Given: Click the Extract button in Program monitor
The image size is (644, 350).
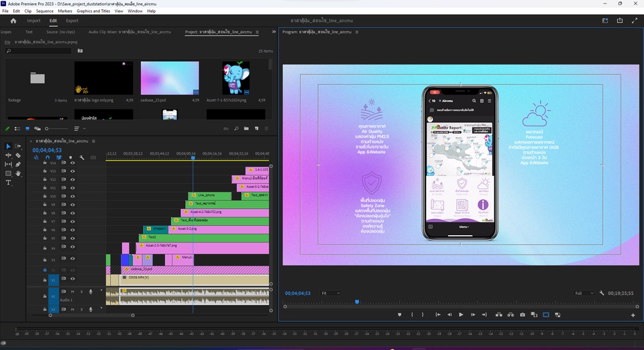Looking at the screenshot, I should [511, 314].
